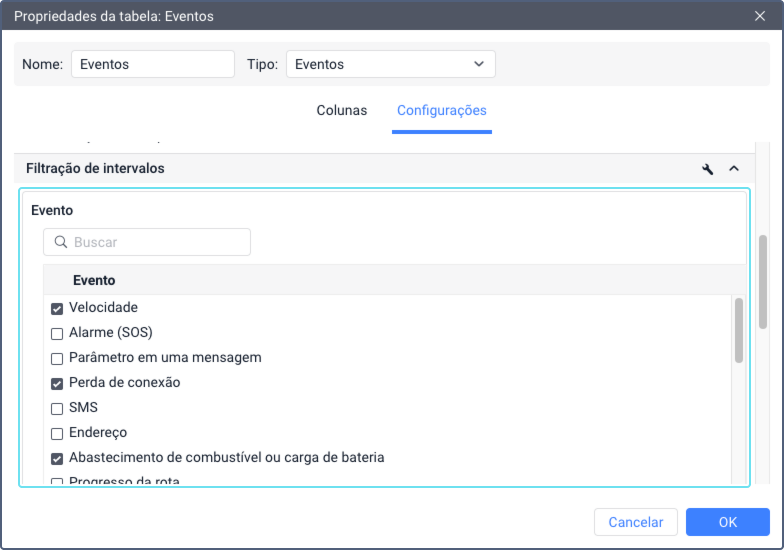784x550 pixels.
Task: Uncheck Abastecimento de combustível ou carga de bateria
Action: pos(57,458)
